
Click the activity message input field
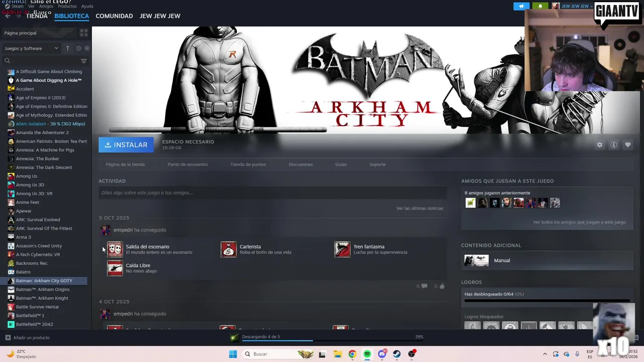273,193
